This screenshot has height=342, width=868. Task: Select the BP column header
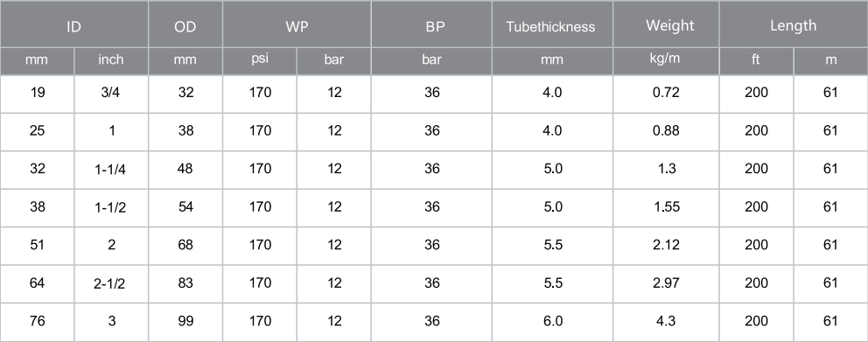pyautogui.click(x=431, y=24)
